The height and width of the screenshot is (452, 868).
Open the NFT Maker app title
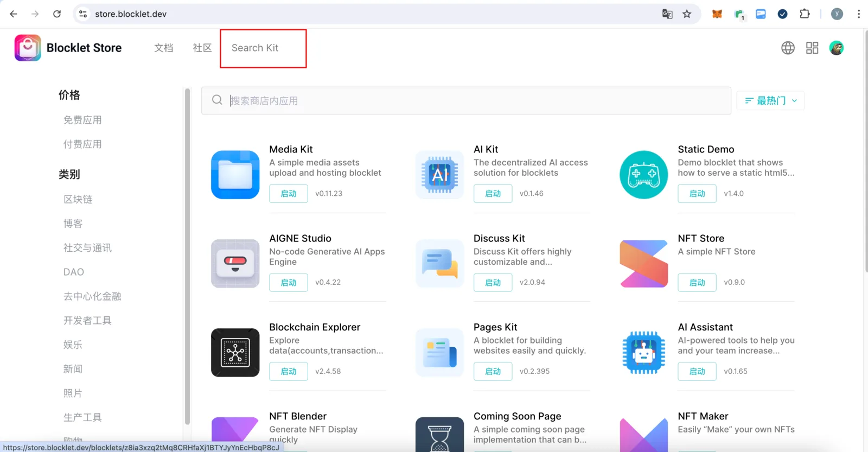(x=703, y=416)
